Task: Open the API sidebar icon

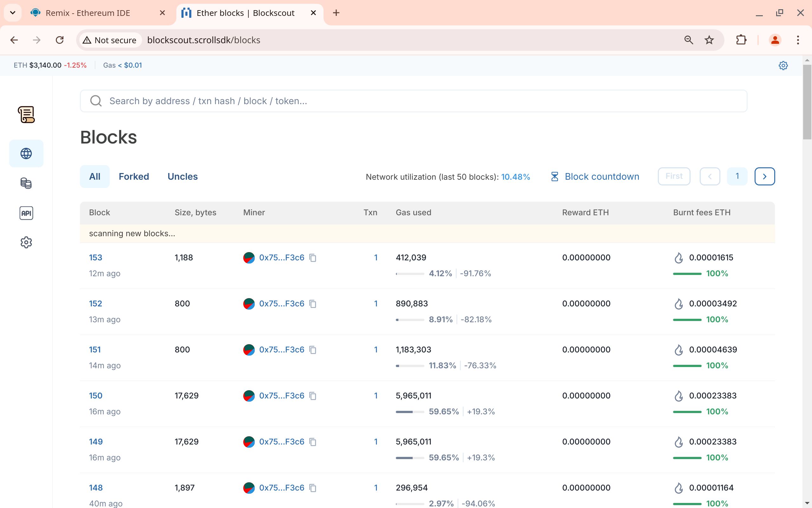Action: click(x=26, y=213)
